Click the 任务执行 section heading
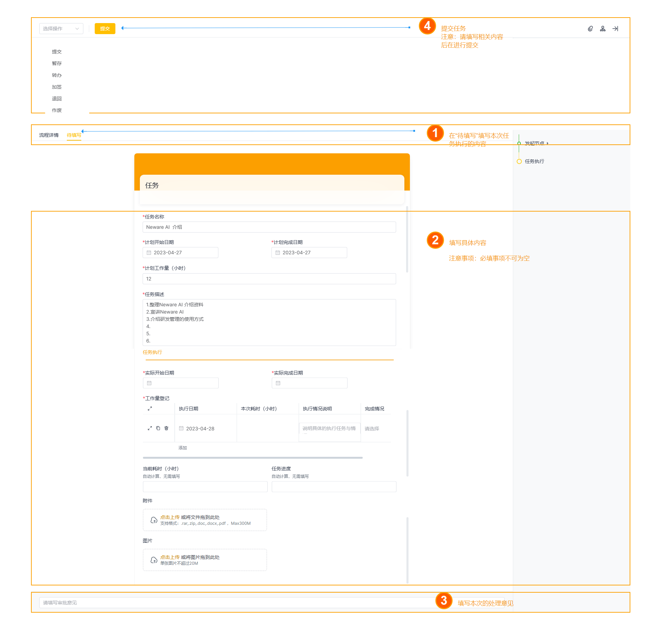The width and height of the screenshot is (661, 644). pyautogui.click(x=153, y=352)
